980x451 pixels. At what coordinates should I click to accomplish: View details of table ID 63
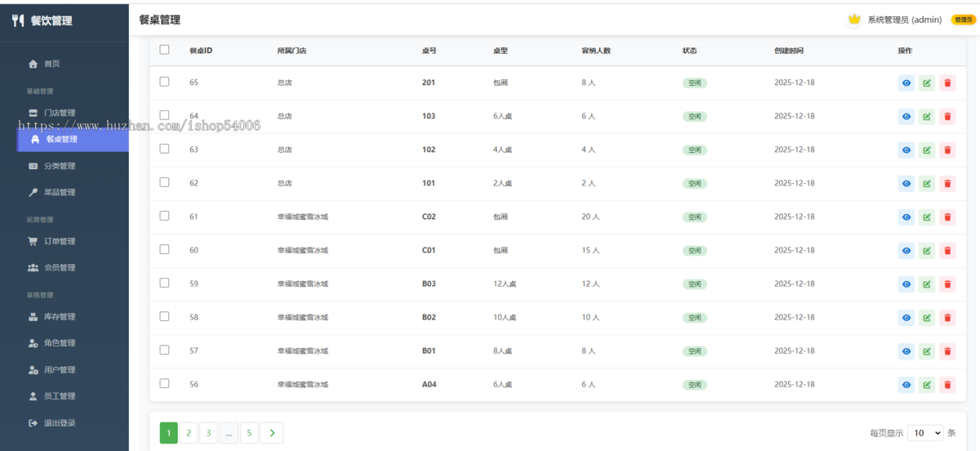click(x=906, y=150)
